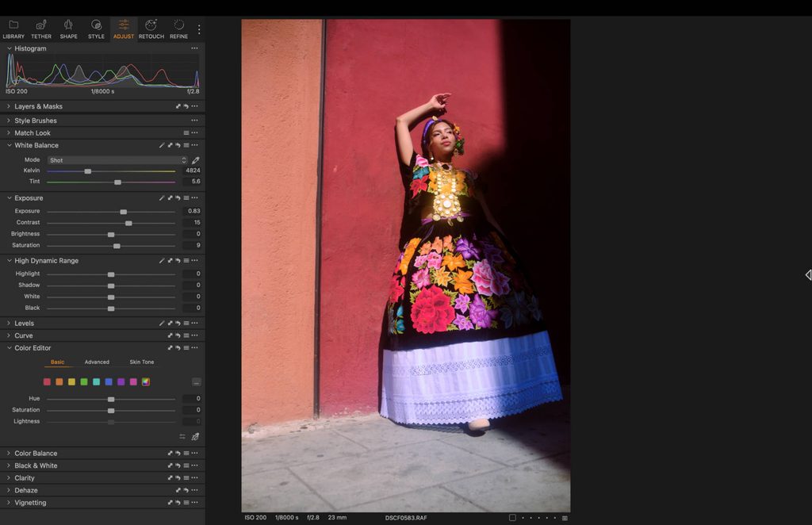
Task: Expand the Style Brushes panel
Action: pyautogui.click(x=9, y=120)
